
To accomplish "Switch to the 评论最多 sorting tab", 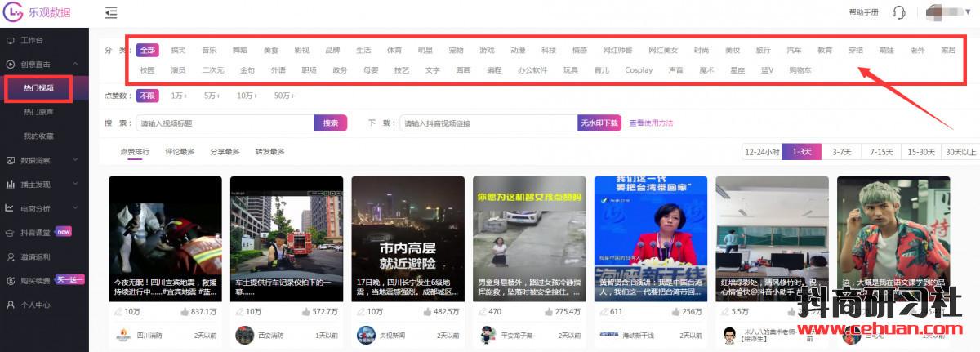I will tap(180, 152).
